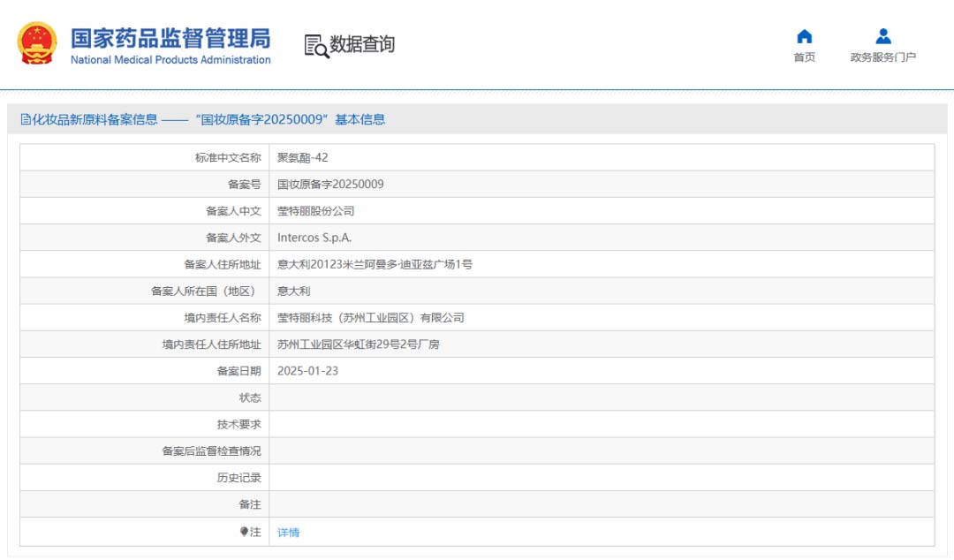
Task: Click the 政务服务门户 person icon
Action: coord(882,36)
